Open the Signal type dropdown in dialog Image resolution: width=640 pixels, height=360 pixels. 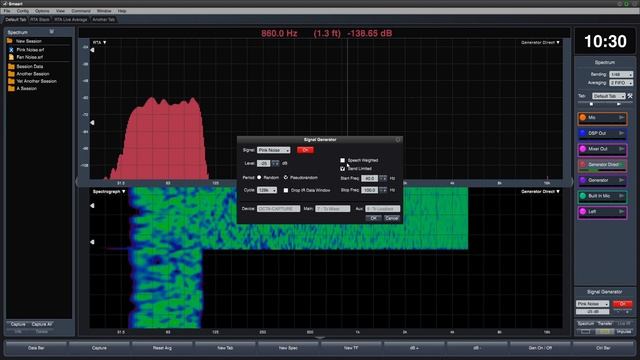coord(273,150)
